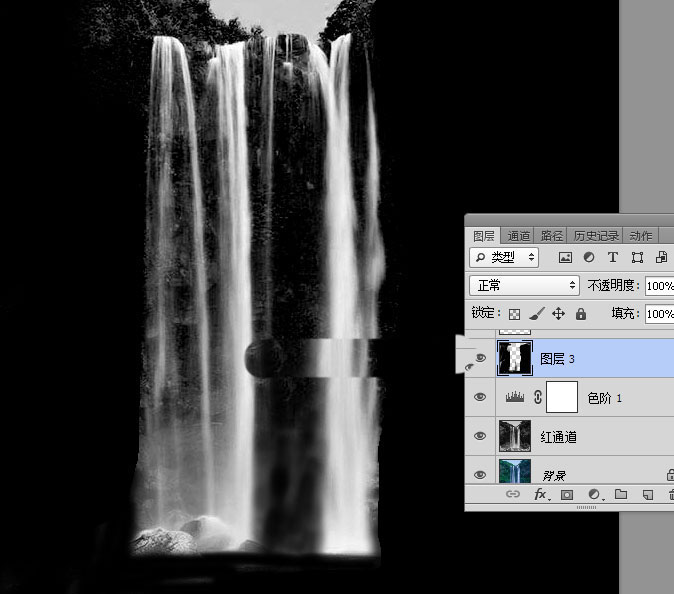The width and height of the screenshot is (674, 594).
Task: Open the 类型 layer filter dropdown
Action: point(504,258)
